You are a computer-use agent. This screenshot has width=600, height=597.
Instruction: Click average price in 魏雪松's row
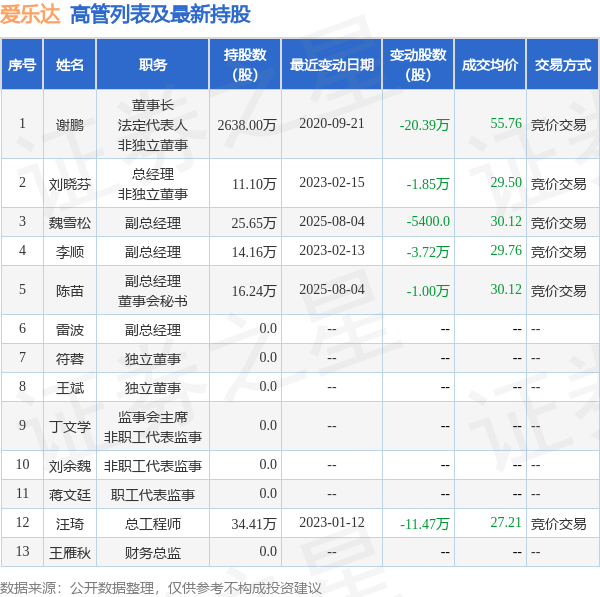(506, 221)
